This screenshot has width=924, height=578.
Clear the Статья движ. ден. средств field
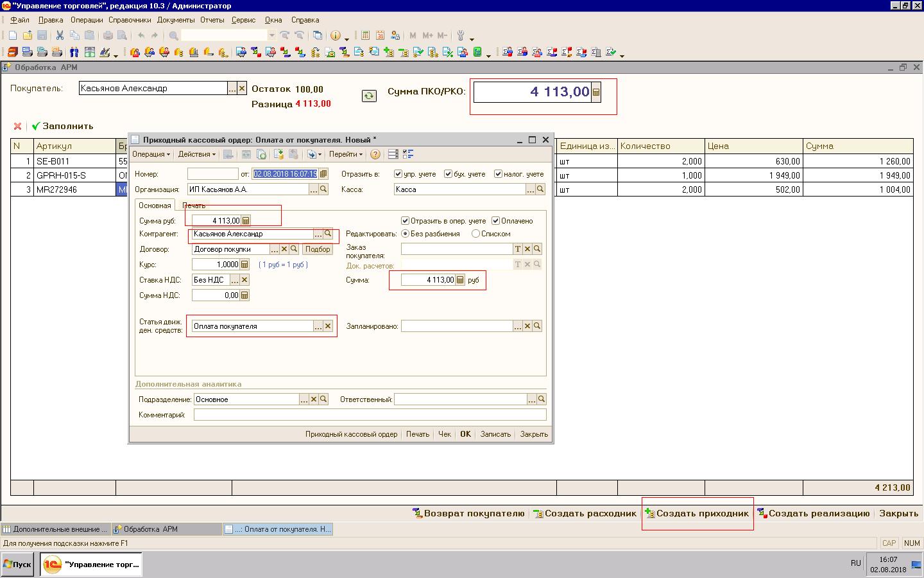[x=328, y=326]
